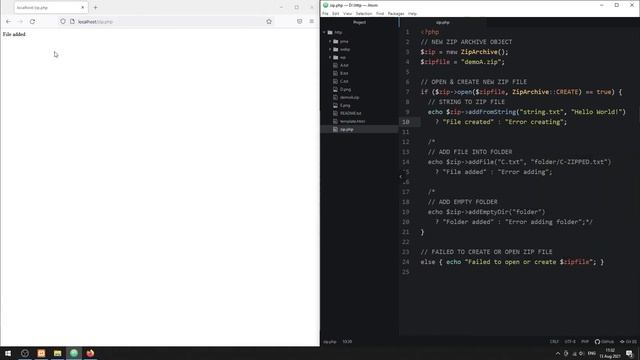Open the Firefox Pocket save icon
This screenshot has height=360, width=640.
tap(300, 22)
